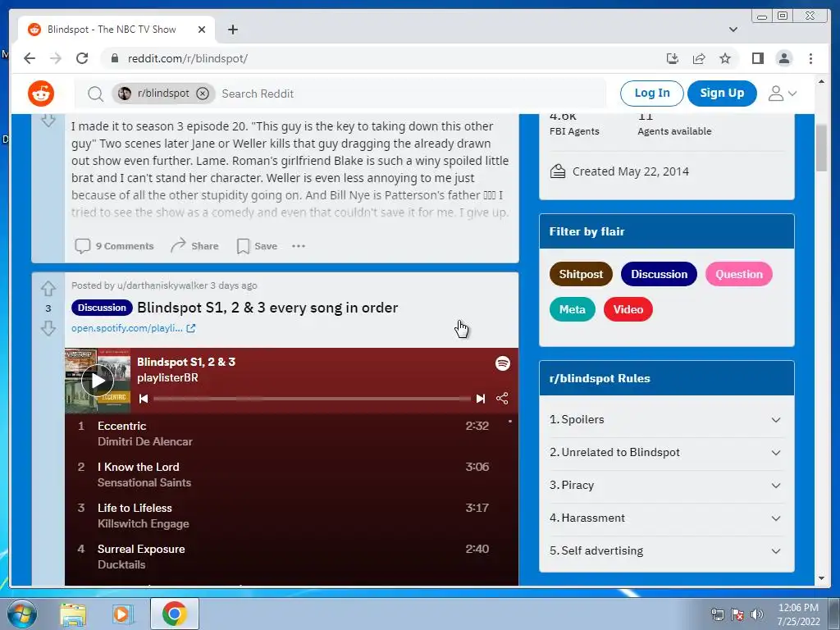Click the Reddit logo home icon
The height and width of the screenshot is (630, 840).
41,94
